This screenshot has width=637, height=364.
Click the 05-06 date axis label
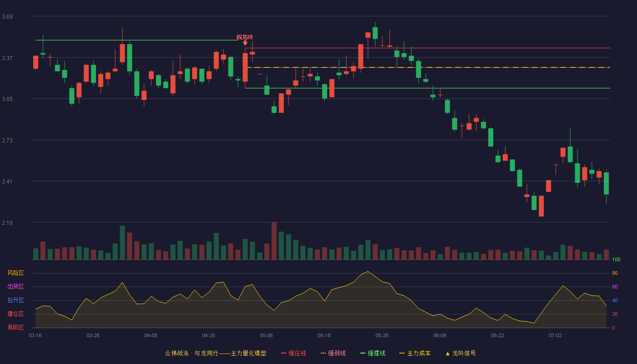pyautogui.click(x=266, y=335)
